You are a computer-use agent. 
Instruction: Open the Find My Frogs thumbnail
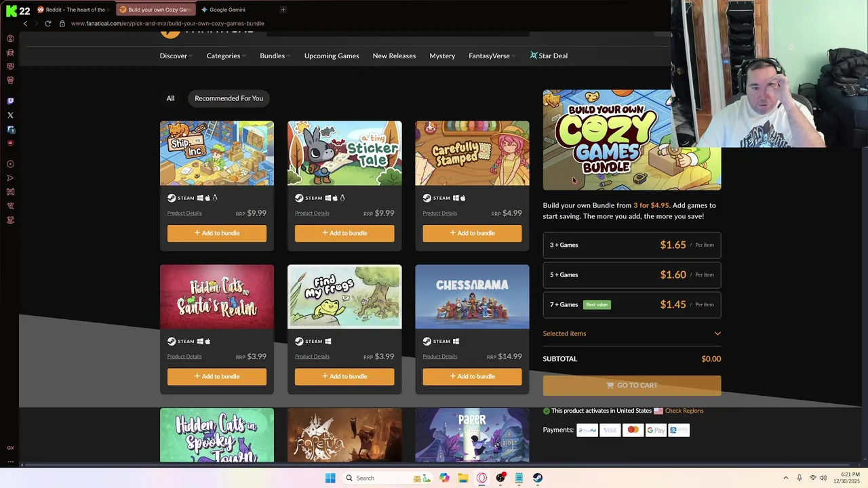click(344, 297)
